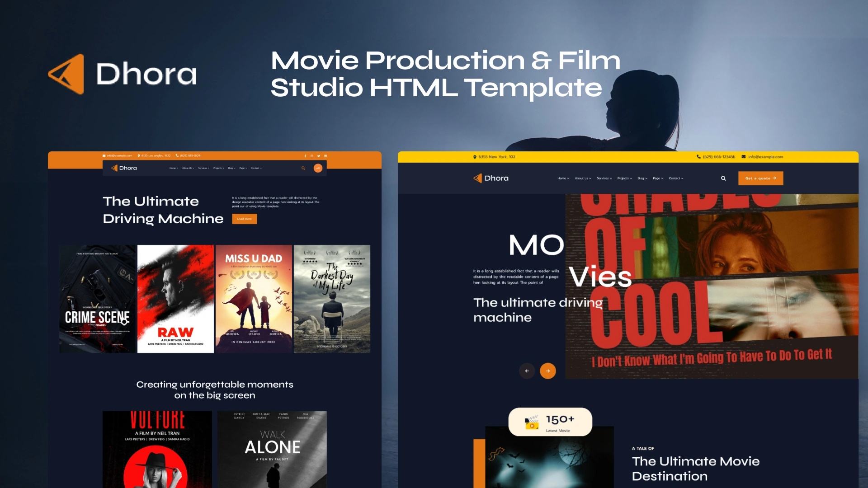Viewport: 868px width, 488px height.
Task: Open round orange hamburger menu button
Action: tap(318, 168)
